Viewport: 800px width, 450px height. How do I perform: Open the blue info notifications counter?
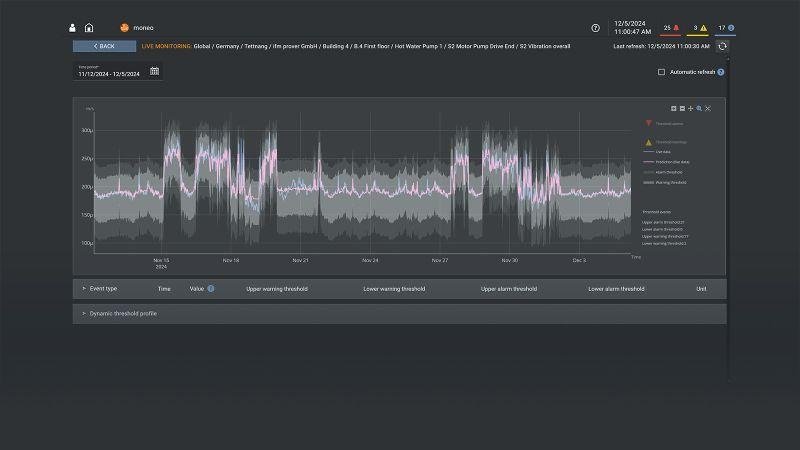[x=726, y=28]
